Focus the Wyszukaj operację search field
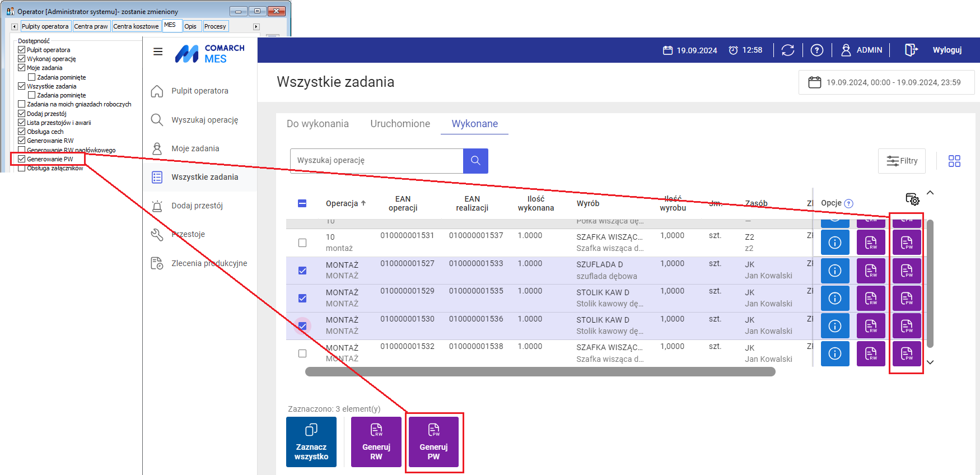 [376, 161]
